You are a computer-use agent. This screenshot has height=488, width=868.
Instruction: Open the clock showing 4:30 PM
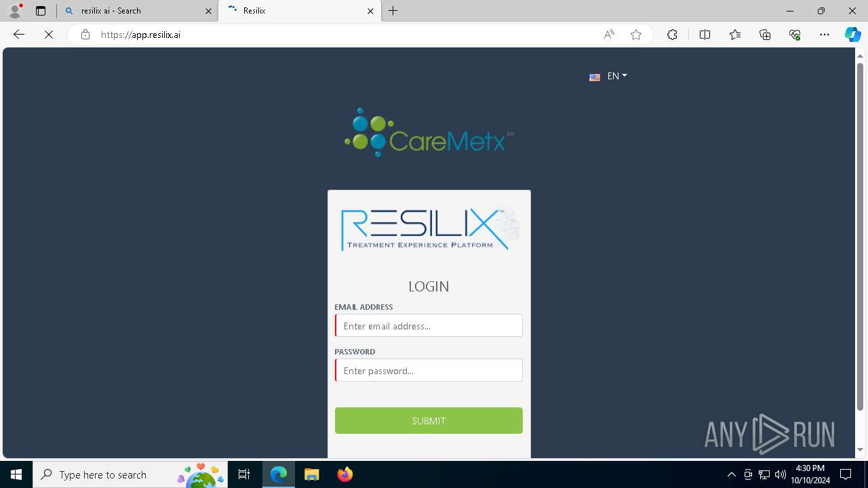pos(810,474)
